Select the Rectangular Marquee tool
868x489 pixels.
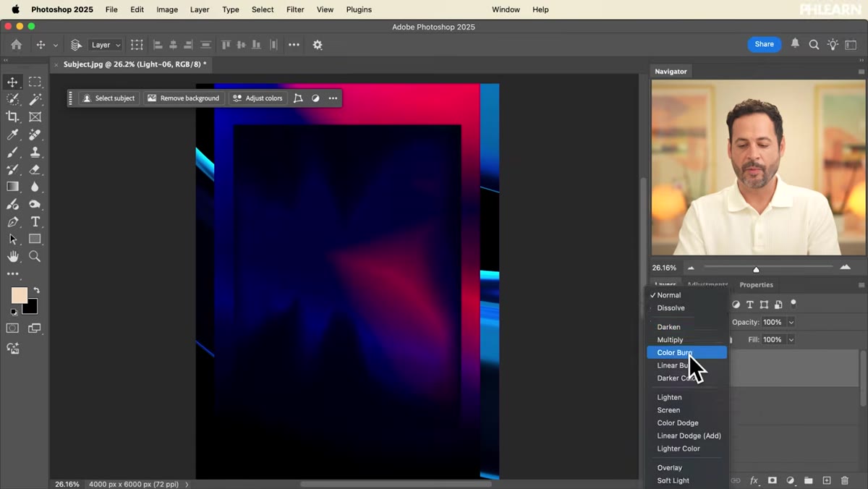[35, 82]
